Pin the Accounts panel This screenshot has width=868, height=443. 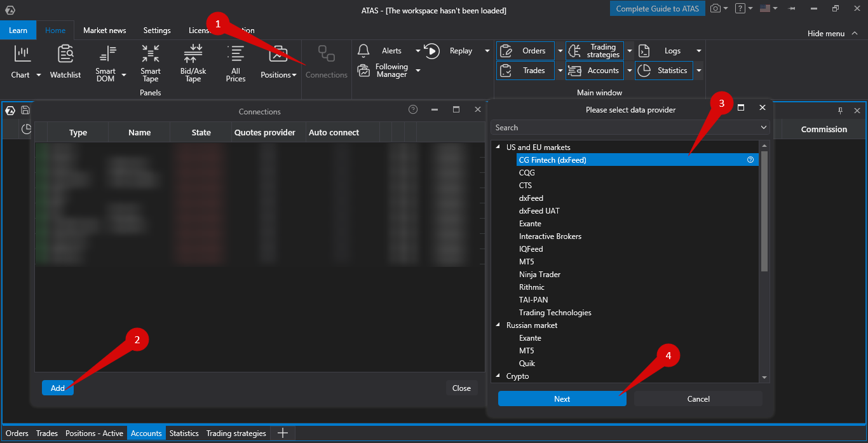click(x=840, y=111)
